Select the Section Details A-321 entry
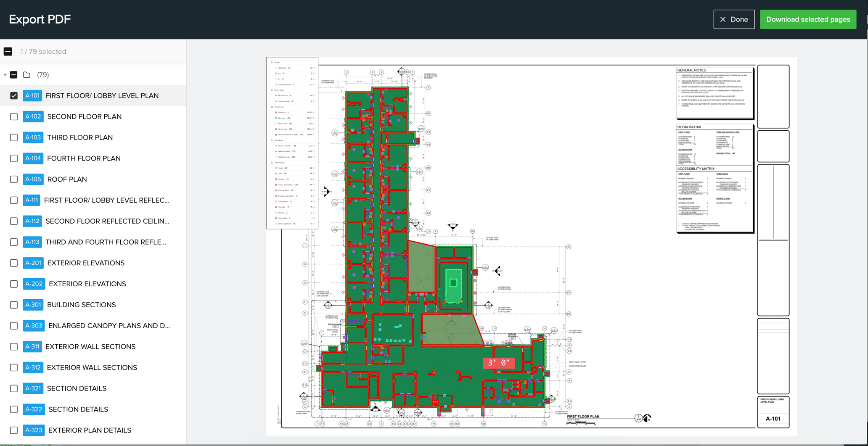Image resolution: width=868 pixels, height=446 pixels. point(93,388)
